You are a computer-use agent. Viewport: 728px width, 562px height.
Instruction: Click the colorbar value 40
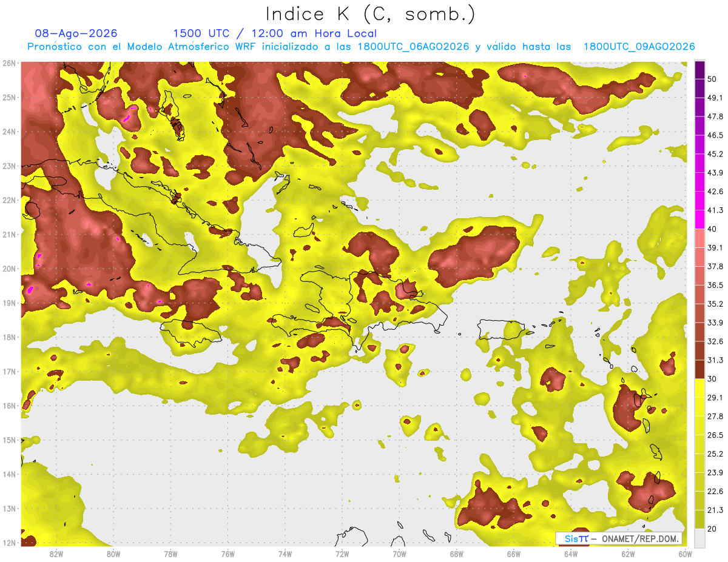click(x=712, y=229)
